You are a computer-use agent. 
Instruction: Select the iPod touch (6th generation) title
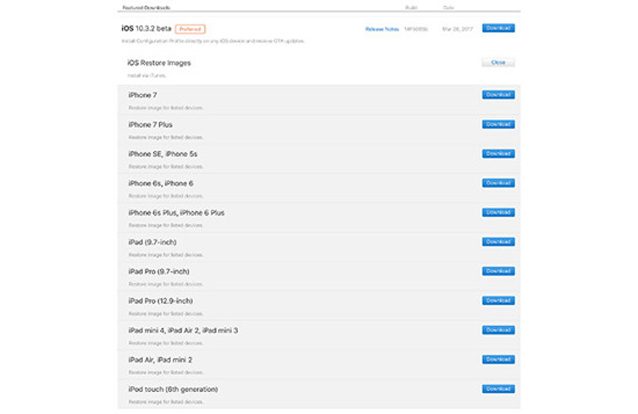[x=173, y=390]
